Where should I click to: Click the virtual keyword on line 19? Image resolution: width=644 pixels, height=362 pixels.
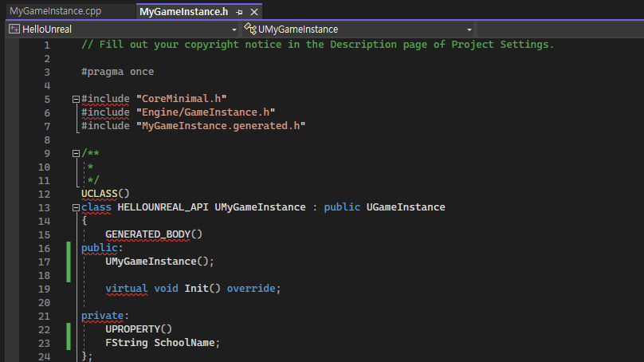point(127,289)
